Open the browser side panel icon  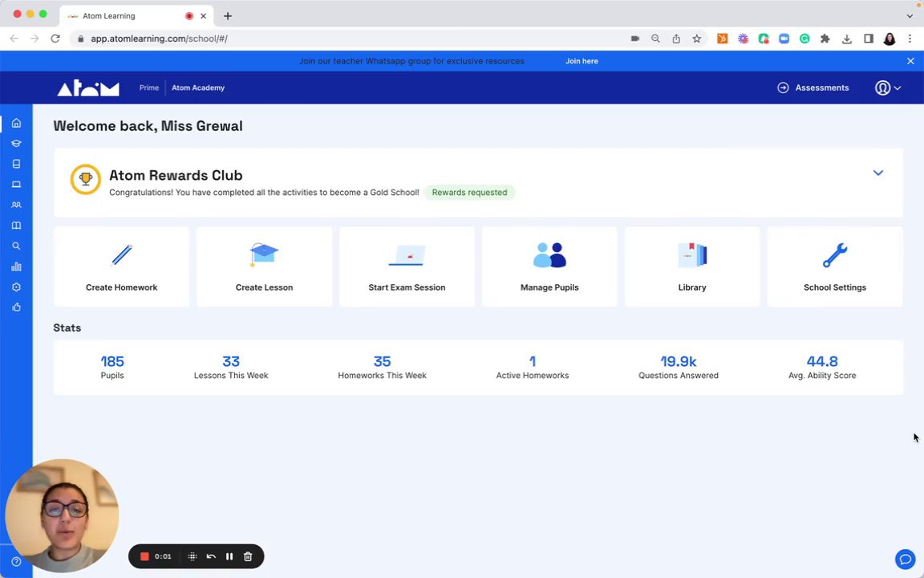pyautogui.click(x=869, y=39)
